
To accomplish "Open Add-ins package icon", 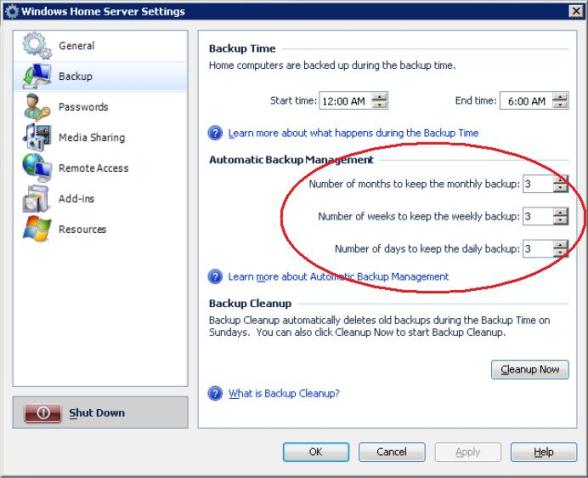I will click(36, 199).
